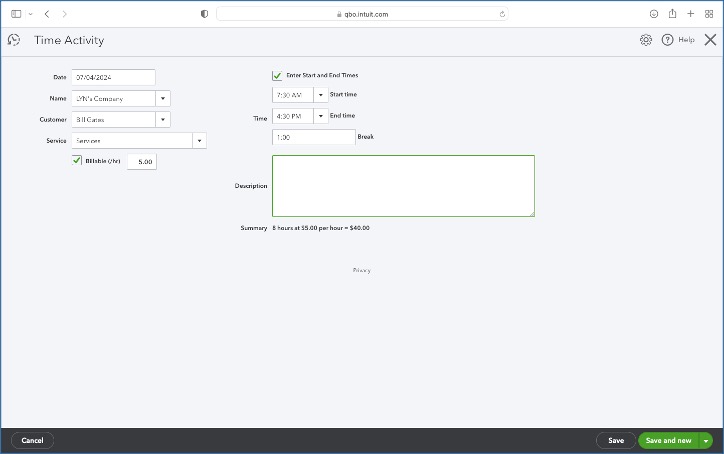Image resolution: width=724 pixels, height=454 pixels.
Task: Open the Start time dropdown
Action: pos(320,95)
